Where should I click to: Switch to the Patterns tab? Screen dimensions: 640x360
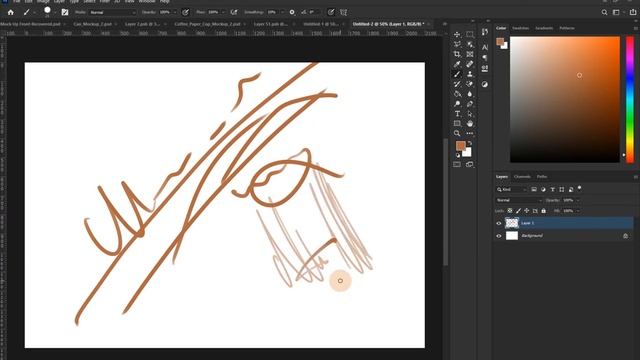(x=567, y=28)
